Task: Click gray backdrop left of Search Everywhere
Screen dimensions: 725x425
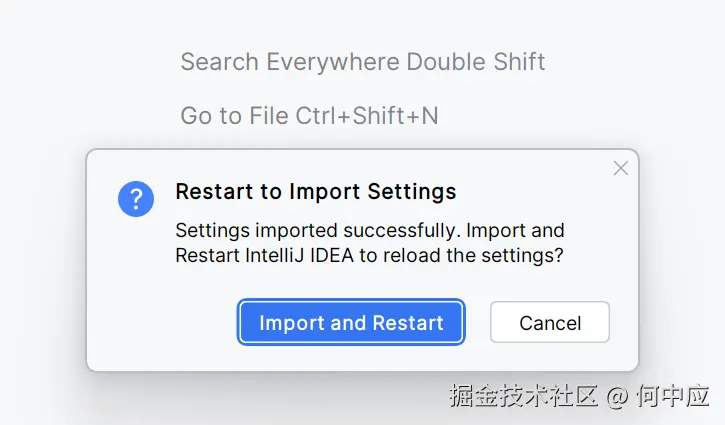Action: (90, 62)
